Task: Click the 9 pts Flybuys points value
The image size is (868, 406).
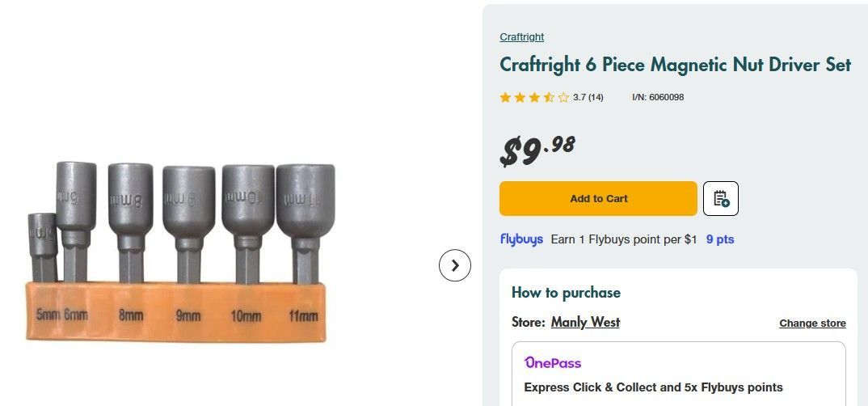Action: point(720,239)
